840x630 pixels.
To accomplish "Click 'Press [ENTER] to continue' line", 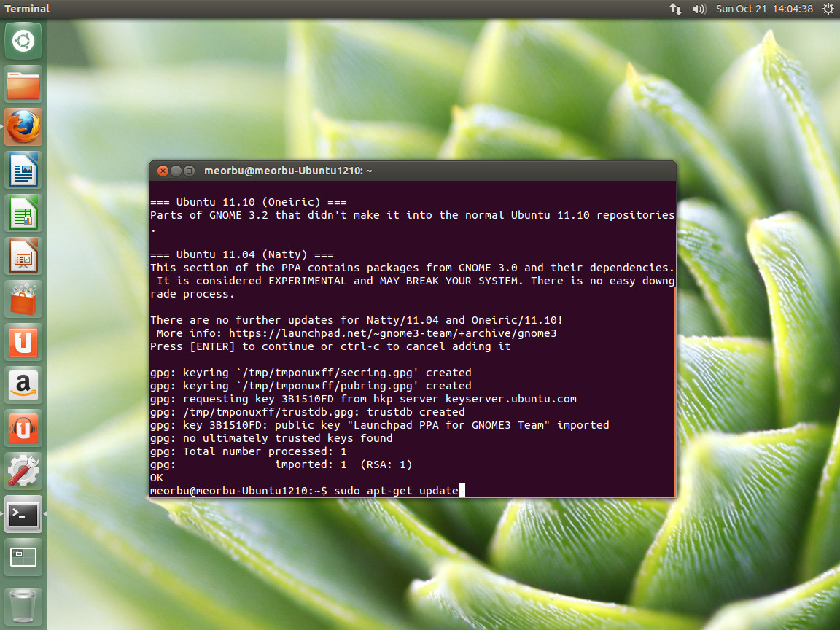I will point(330,346).
